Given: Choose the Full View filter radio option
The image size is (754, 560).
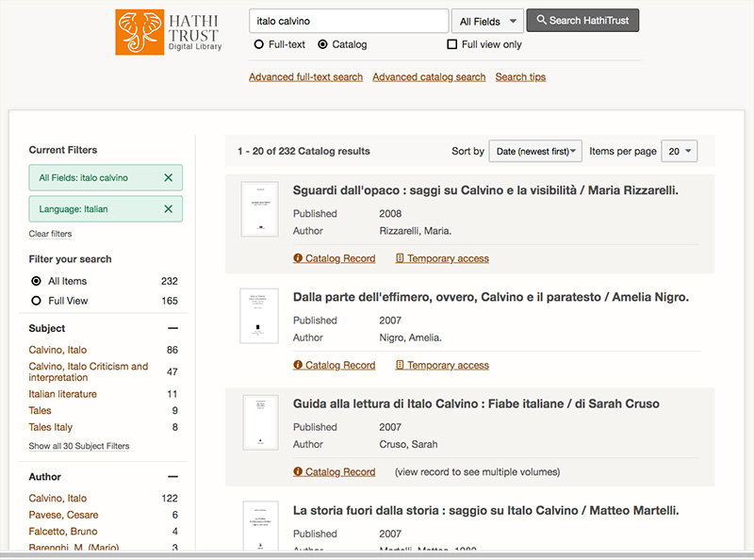Looking at the screenshot, I should pyautogui.click(x=37, y=301).
